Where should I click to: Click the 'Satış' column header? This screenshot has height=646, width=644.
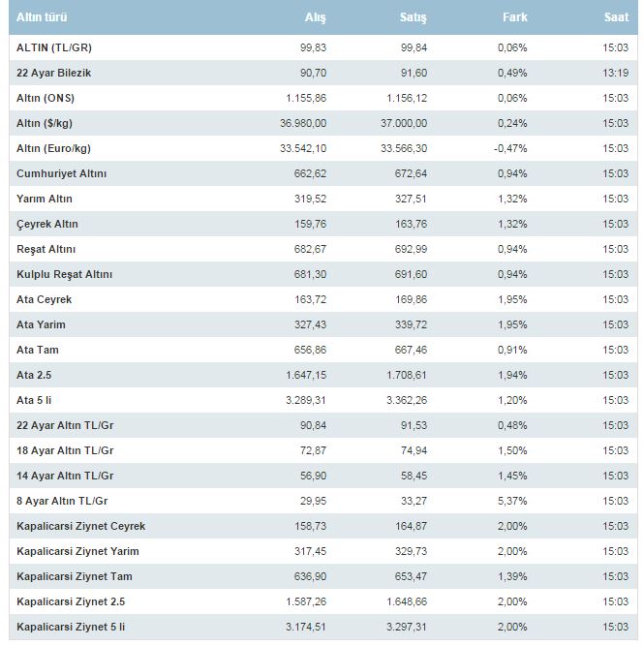(x=414, y=17)
